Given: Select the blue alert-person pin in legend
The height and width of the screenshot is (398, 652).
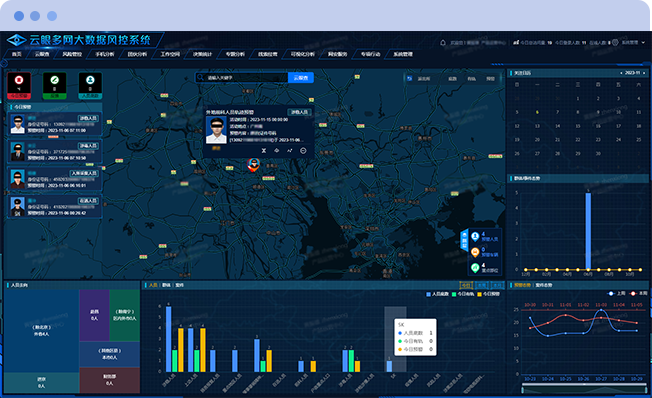Looking at the screenshot, I should (475, 237).
